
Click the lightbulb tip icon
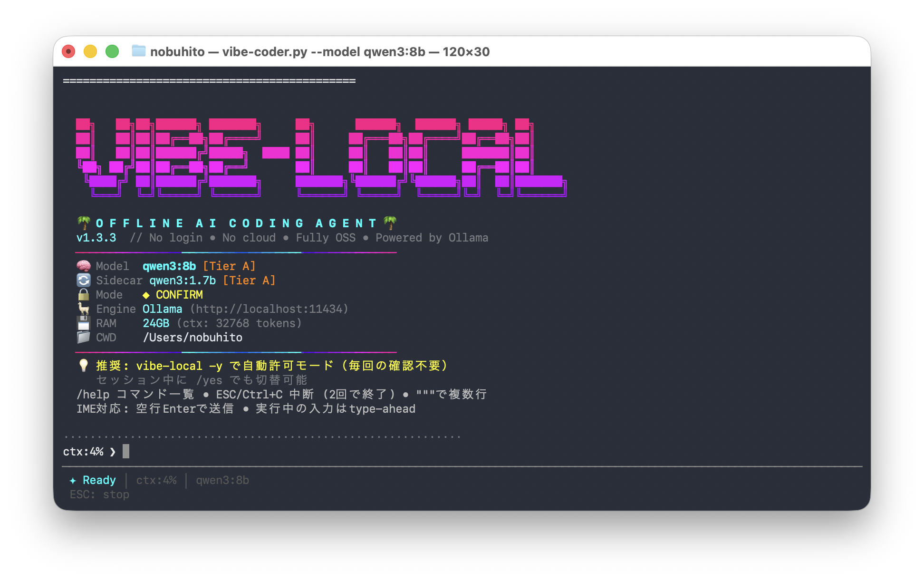(x=84, y=365)
